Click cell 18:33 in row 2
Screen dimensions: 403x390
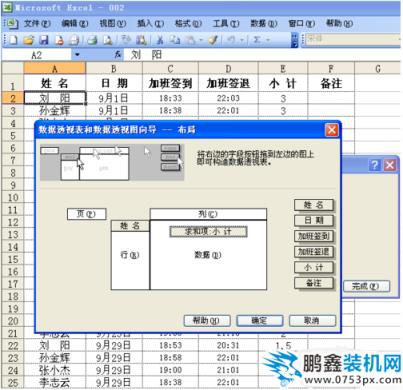(170, 98)
